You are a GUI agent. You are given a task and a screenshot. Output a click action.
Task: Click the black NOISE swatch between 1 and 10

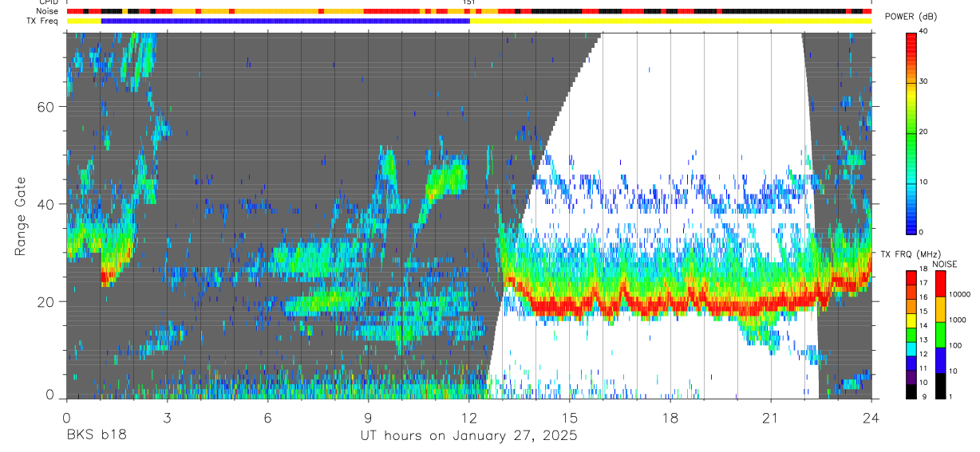pyautogui.click(x=941, y=387)
